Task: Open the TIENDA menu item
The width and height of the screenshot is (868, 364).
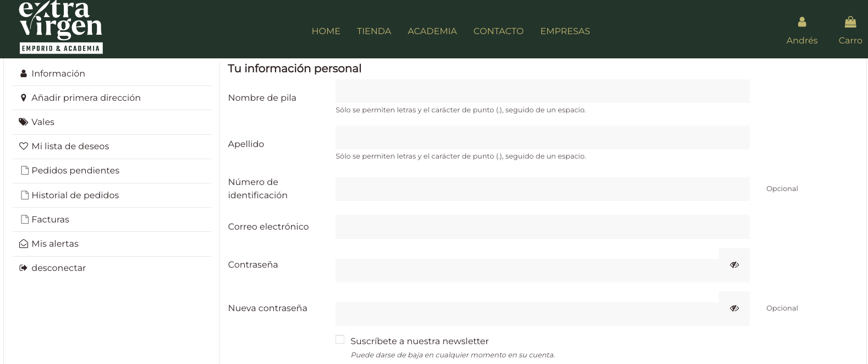Action: point(374,31)
